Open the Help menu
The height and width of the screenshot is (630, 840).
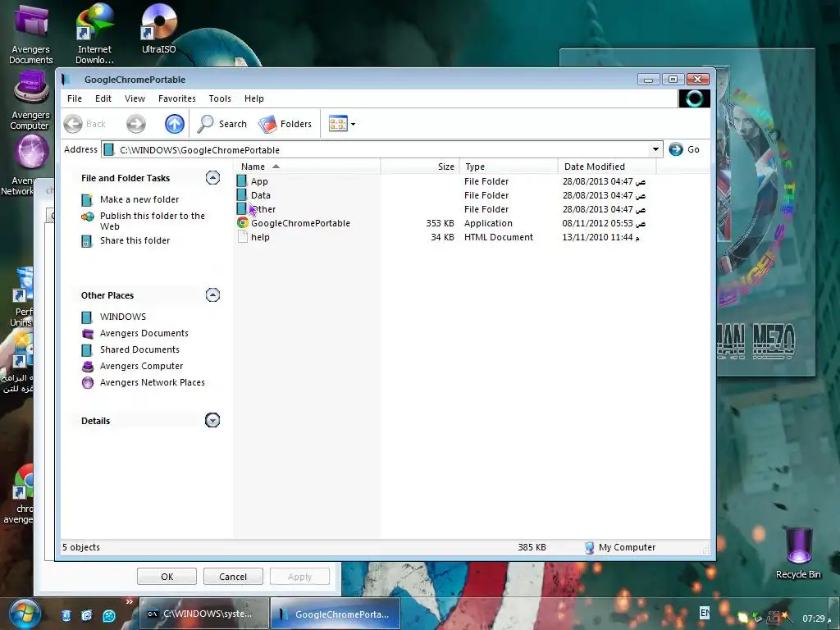[x=254, y=98]
